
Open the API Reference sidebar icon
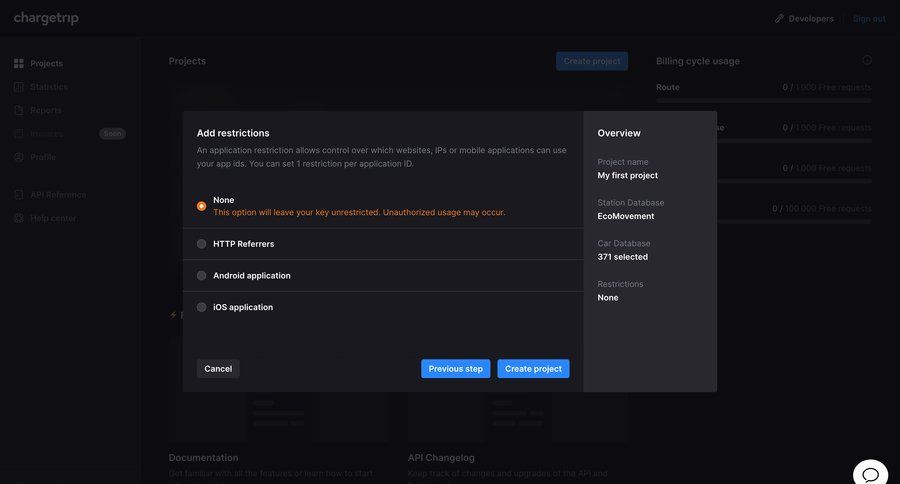click(19, 195)
